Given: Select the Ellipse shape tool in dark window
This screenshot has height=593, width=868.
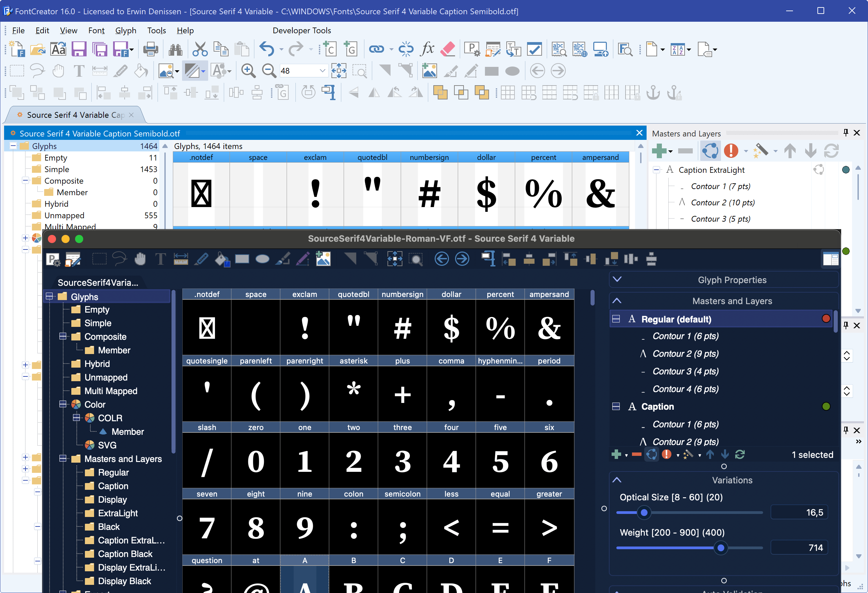Looking at the screenshot, I should [x=262, y=259].
